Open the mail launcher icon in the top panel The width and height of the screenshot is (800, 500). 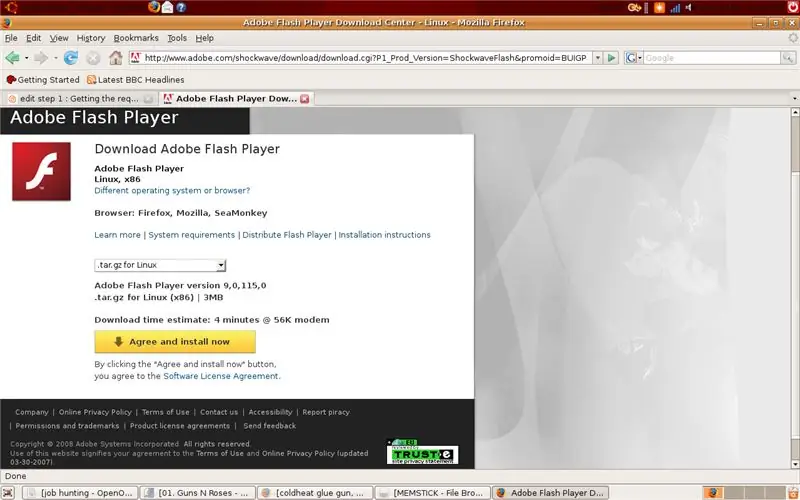167,7
